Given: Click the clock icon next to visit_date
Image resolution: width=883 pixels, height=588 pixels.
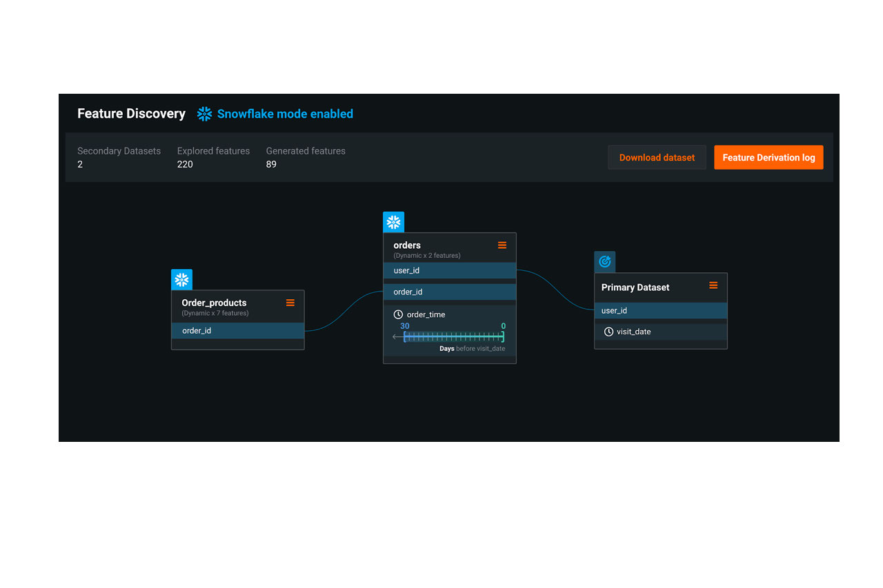Looking at the screenshot, I should [607, 332].
